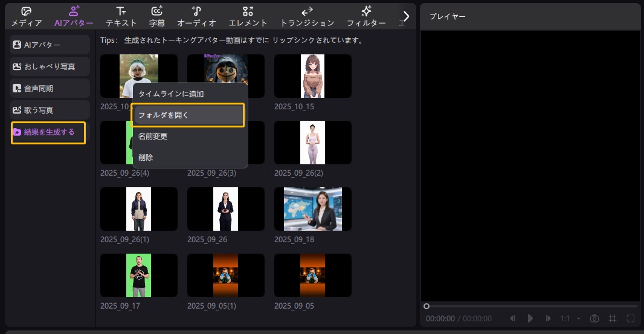Open the エレメント (Elements) panel icon

point(248,11)
